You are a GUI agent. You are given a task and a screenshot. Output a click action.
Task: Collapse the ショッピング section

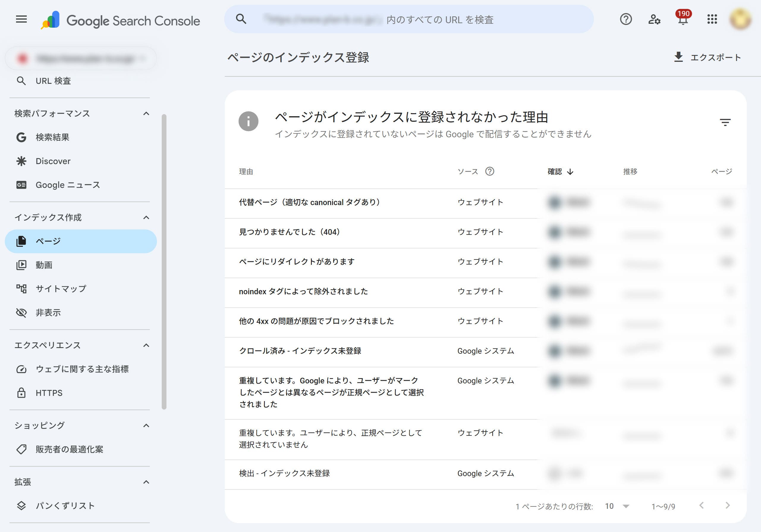point(146,426)
